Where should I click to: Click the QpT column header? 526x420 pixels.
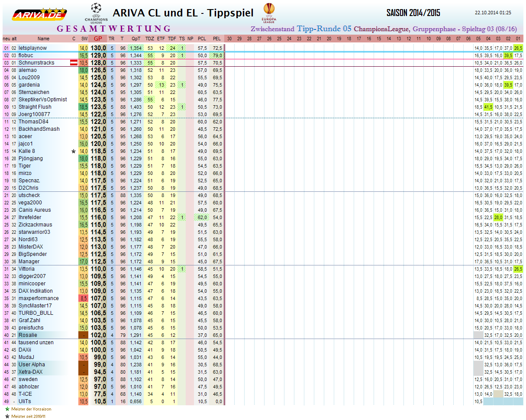click(x=136, y=39)
